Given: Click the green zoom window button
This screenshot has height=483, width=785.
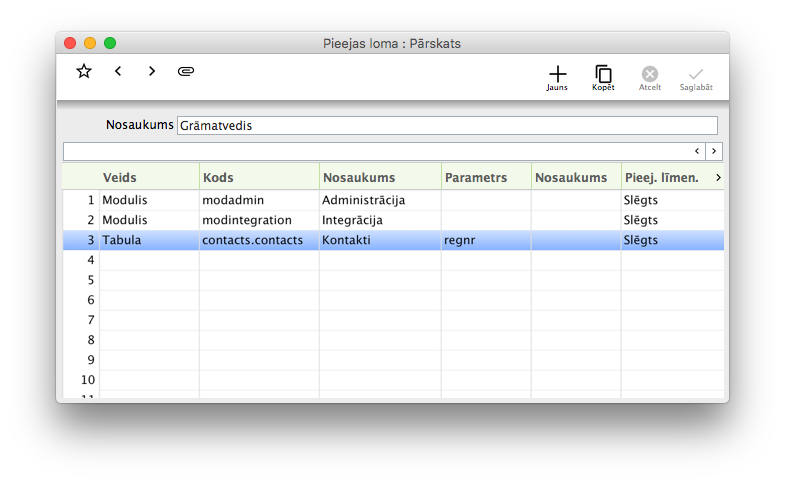Looking at the screenshot, I should click(x=110, y=43).
